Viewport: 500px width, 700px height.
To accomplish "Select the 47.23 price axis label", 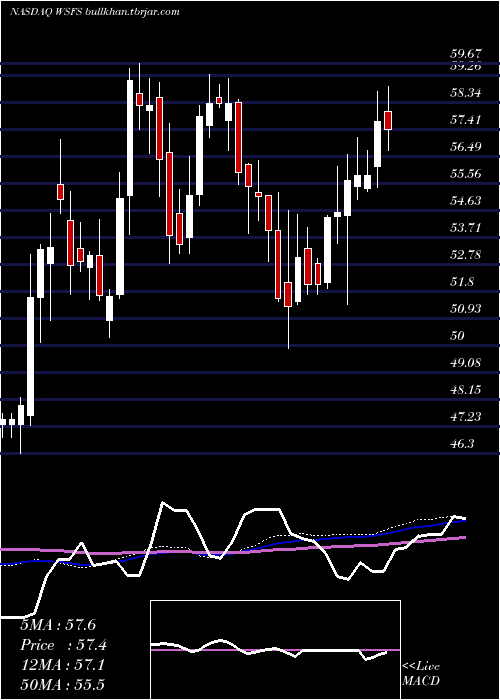I will (x=466, y=417).
